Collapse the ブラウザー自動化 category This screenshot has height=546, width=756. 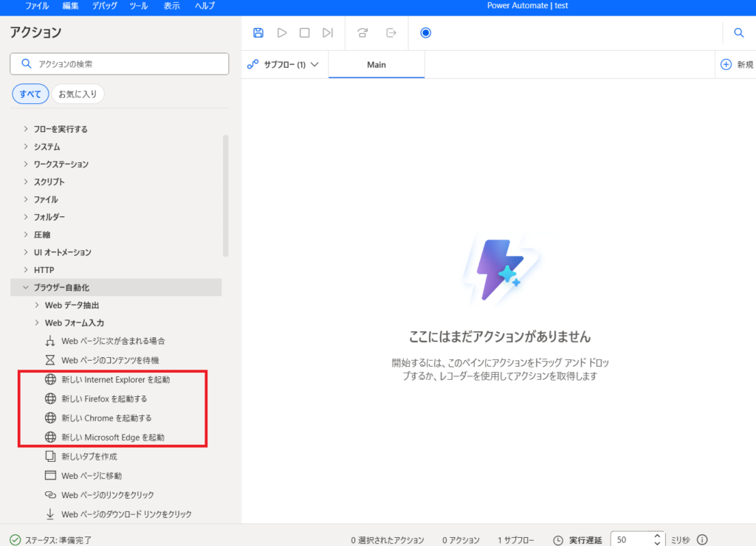click(27, 288)
